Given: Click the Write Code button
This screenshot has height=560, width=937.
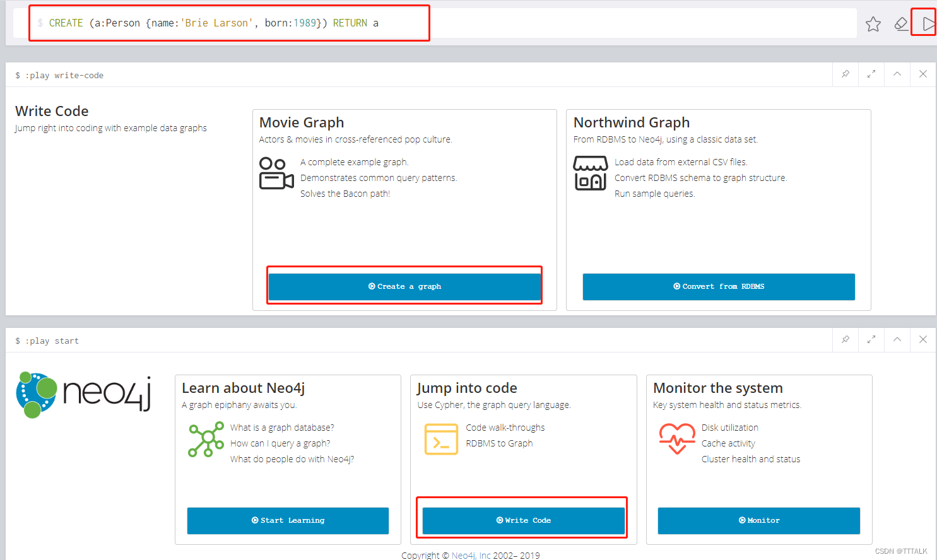Looking at the screenshot, I should (524, 520).
